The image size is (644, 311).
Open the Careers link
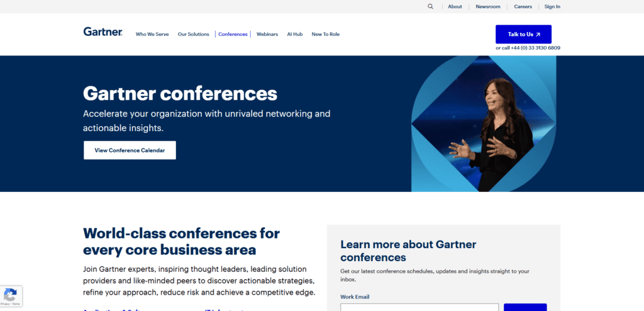coord(523,6)
